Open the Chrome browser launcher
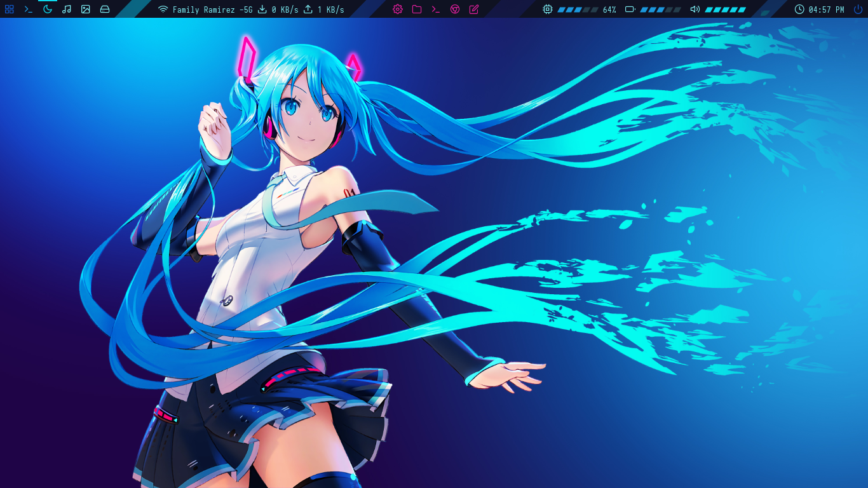 (455, 10)
